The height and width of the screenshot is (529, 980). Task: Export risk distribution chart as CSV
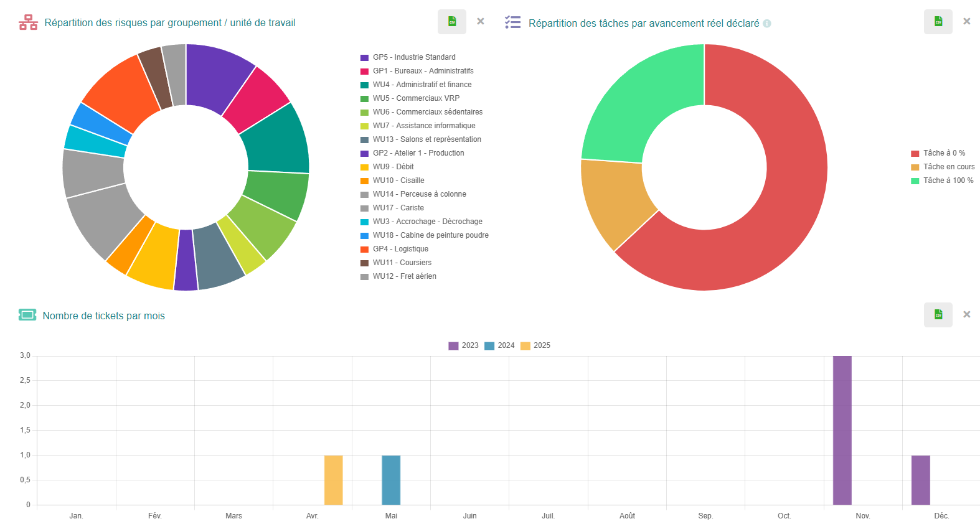(x=452, y=22)
